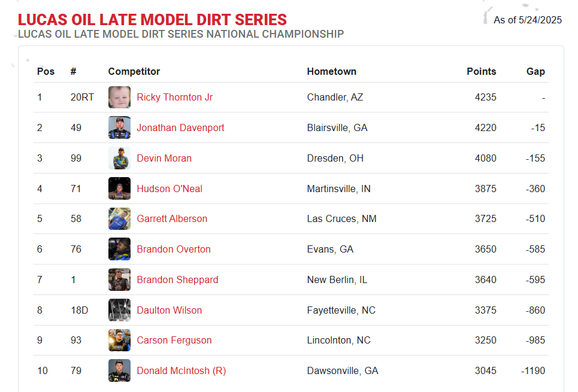Click Carson Ferguson's driver photo
The height and width of the screenshot is (392, 578).
click(x=119, y=340)
